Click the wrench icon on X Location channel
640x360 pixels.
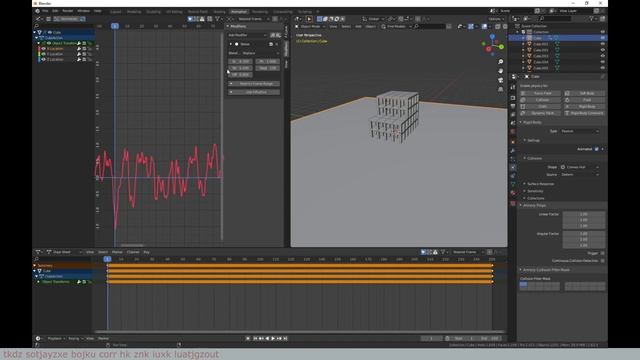79,49
